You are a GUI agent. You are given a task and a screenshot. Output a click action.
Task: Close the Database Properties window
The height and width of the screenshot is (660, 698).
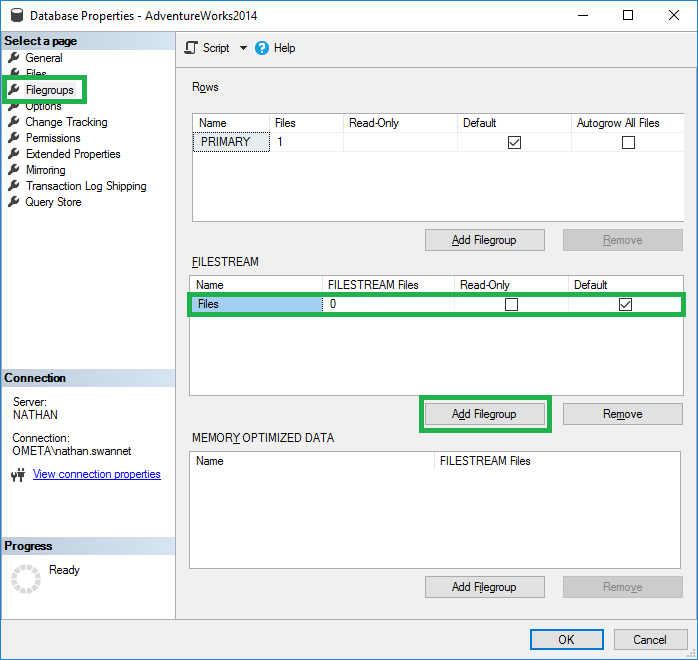[x=674, y=15]
